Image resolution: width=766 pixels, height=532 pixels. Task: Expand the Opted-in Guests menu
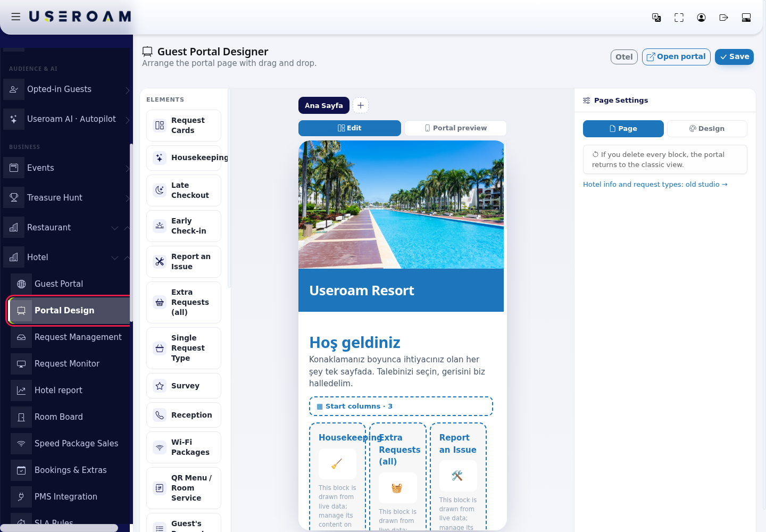click(66, 89)
